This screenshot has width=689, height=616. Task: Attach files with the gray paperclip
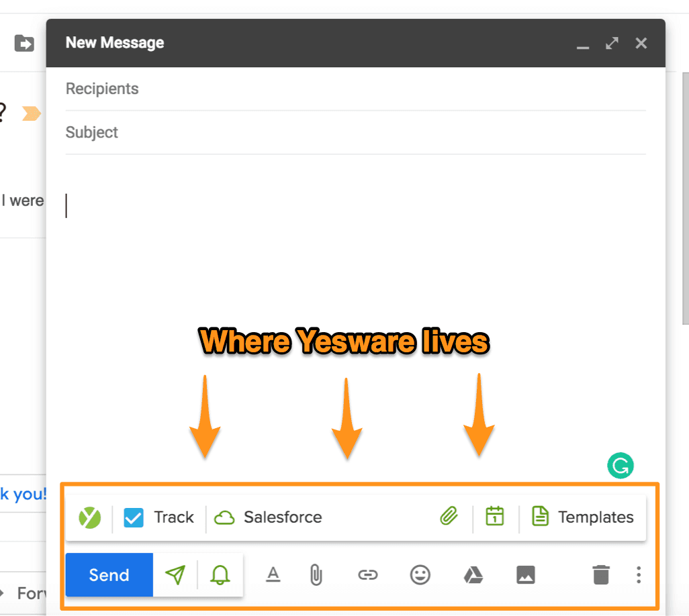(x=316, y=575)
